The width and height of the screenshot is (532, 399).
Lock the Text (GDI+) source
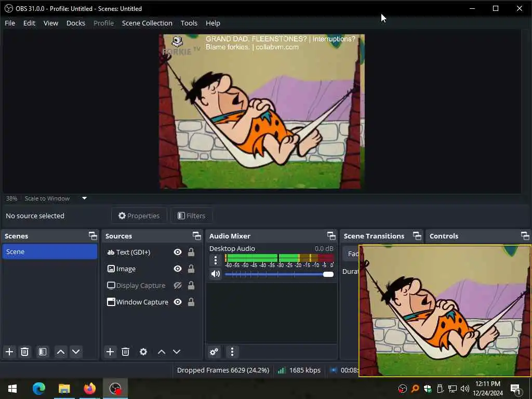[x=191, y=252]
